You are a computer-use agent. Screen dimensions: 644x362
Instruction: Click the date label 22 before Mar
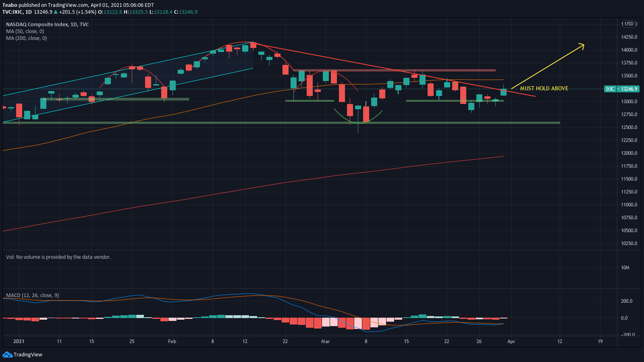point(285,341)
